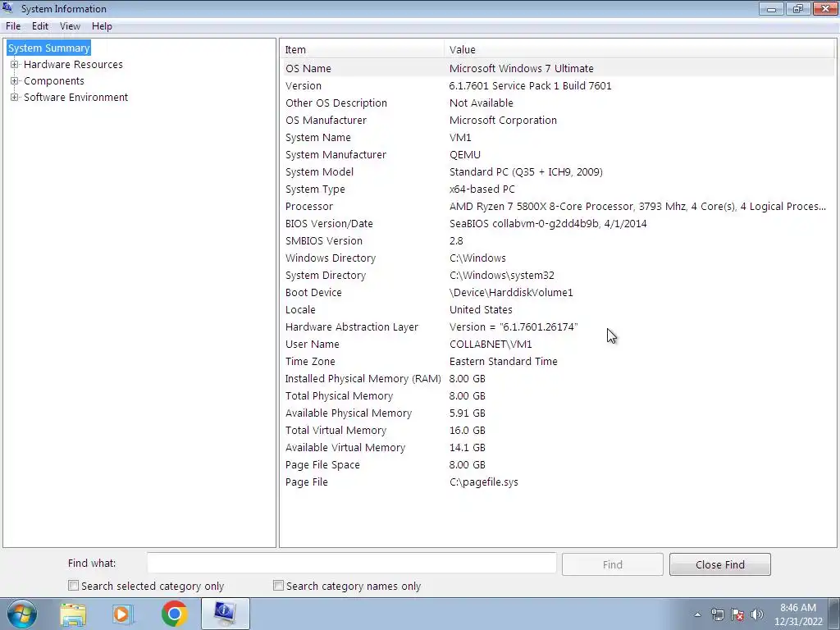Click the Find what input field
The height and width of the screenshot is (630, 840).
click(x=352, y=564)
